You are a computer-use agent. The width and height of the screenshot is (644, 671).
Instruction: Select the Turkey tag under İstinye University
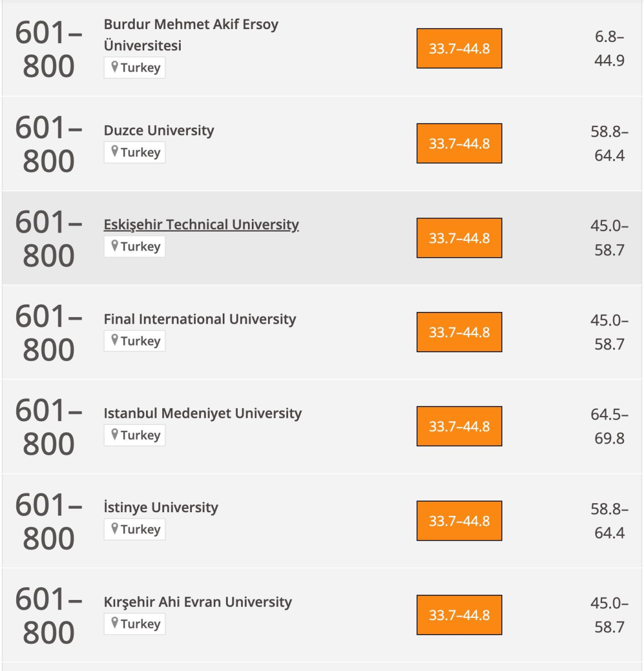(x=134, y=530)
